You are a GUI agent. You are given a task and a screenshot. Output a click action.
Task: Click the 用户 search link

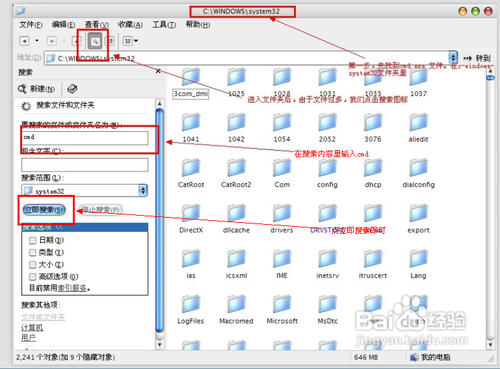point(28,338)
